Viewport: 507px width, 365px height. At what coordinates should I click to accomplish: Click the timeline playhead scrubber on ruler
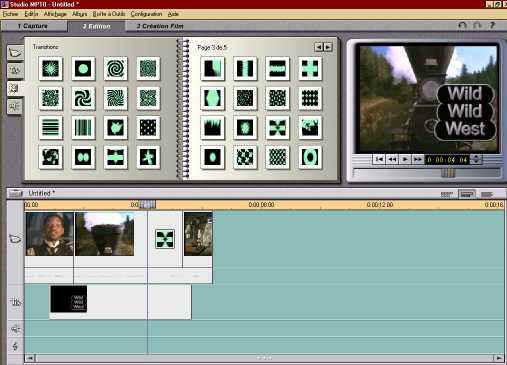coord(147,204)
